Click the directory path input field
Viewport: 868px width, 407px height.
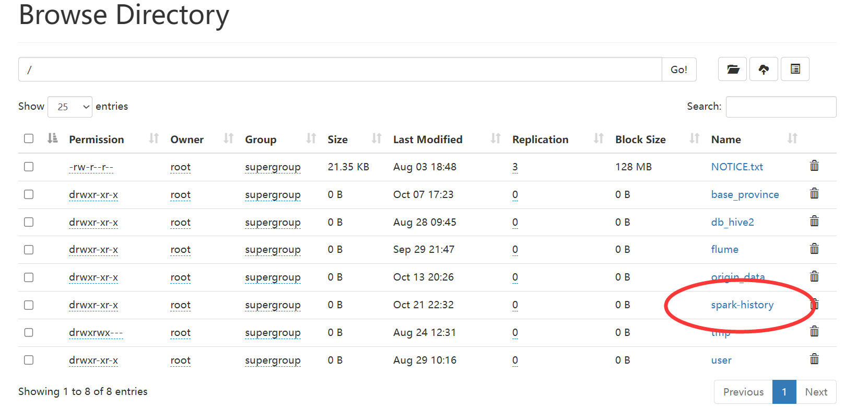(340, 69)
